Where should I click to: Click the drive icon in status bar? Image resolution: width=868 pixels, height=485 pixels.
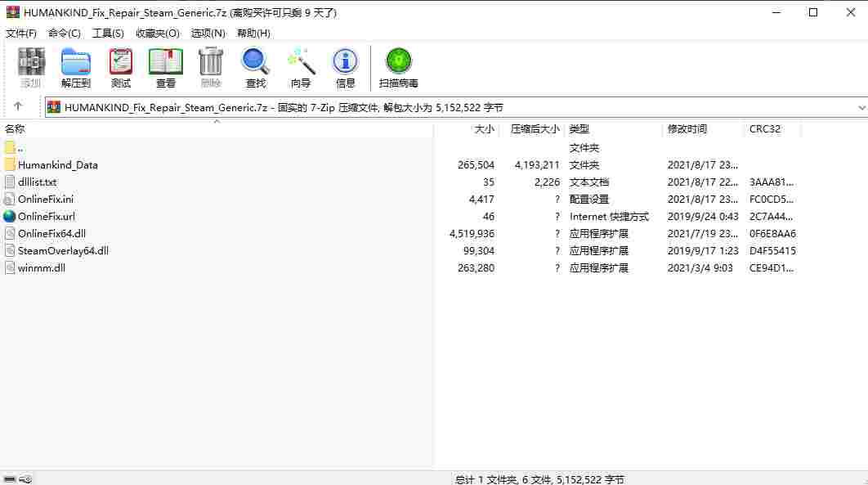[x=10, y=479]
